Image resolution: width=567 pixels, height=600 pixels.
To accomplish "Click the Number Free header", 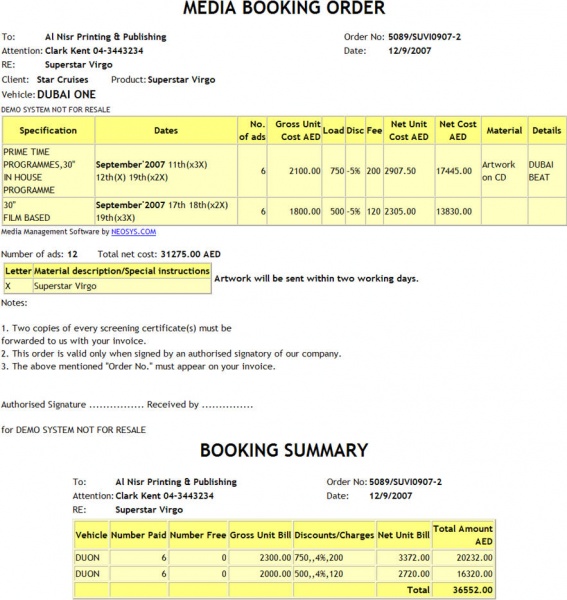I will point(198,535).
